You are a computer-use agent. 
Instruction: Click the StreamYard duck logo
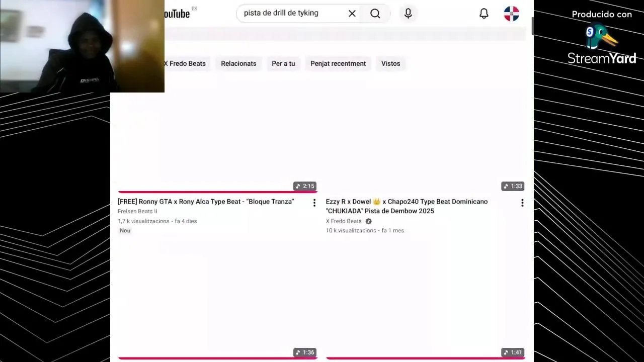(601, 36)
